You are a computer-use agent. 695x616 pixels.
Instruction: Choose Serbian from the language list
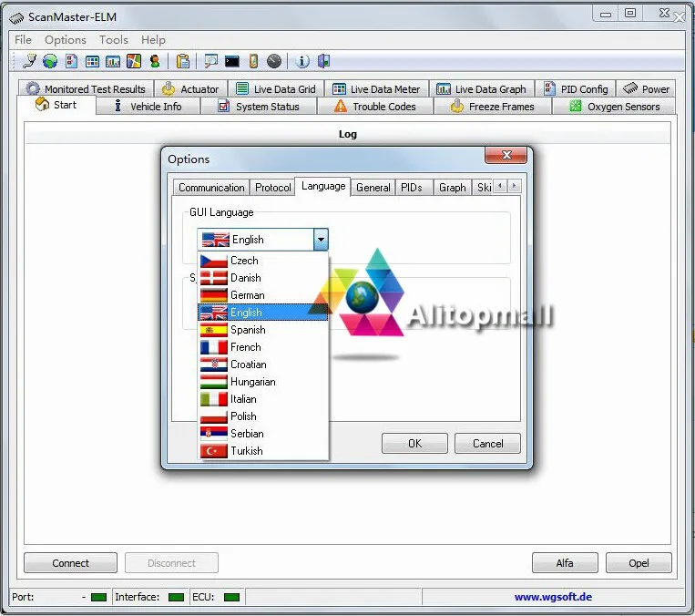(x=263, y=433)
